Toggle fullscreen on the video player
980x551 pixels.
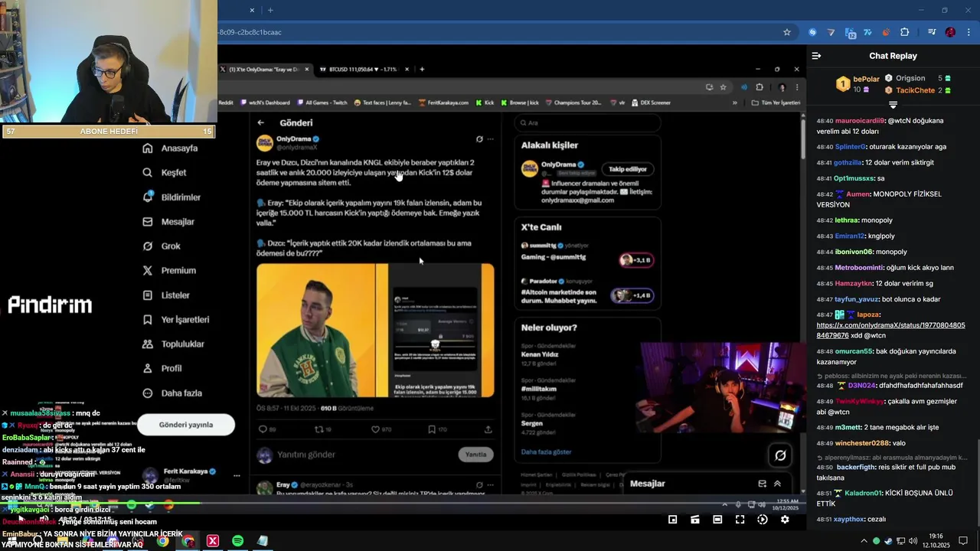[740, 520]
